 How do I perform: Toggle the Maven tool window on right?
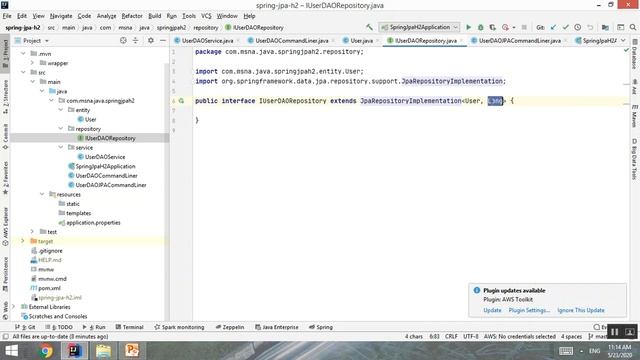point(635,116)
